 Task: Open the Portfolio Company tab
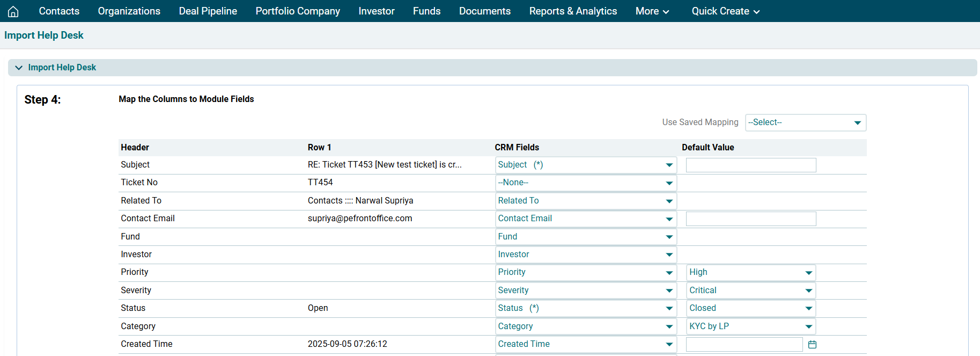298,11
